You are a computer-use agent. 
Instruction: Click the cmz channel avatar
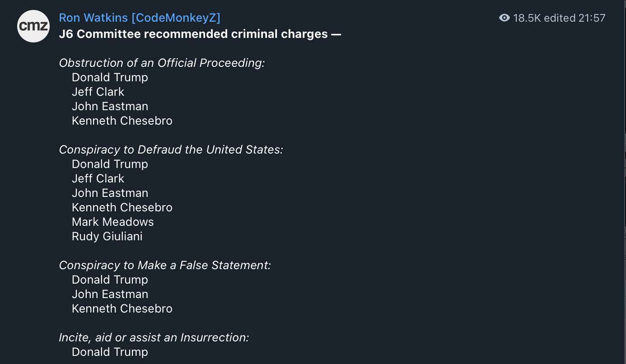click(33, 26)
